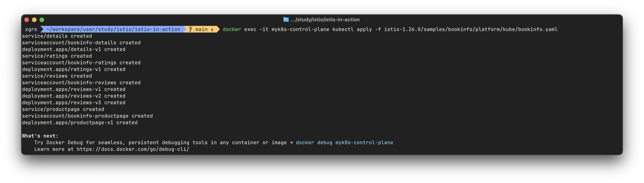Click the serviceaccount/bookinfo-productpage created line
Screen dimensions: 644x183
click(x=87, y=116)
